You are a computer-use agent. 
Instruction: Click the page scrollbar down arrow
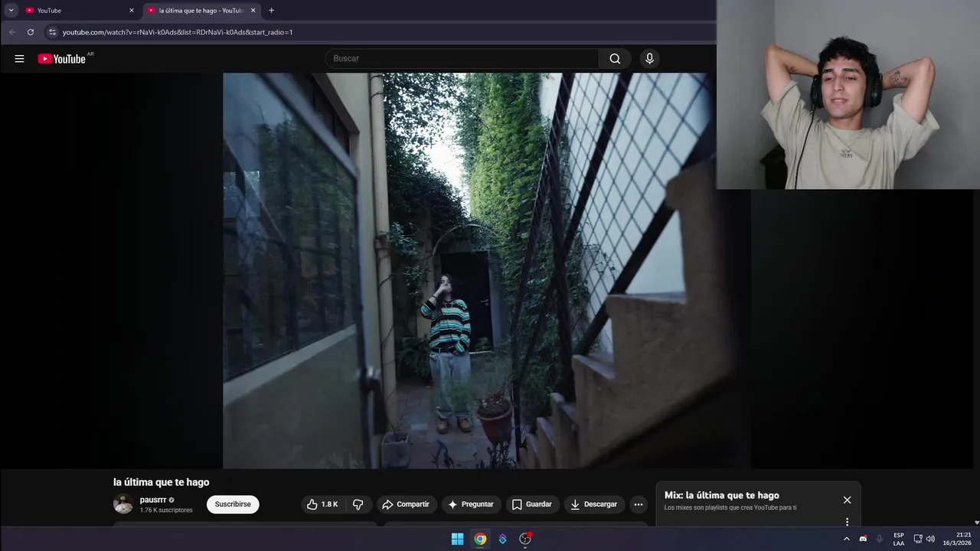[976, 523]
